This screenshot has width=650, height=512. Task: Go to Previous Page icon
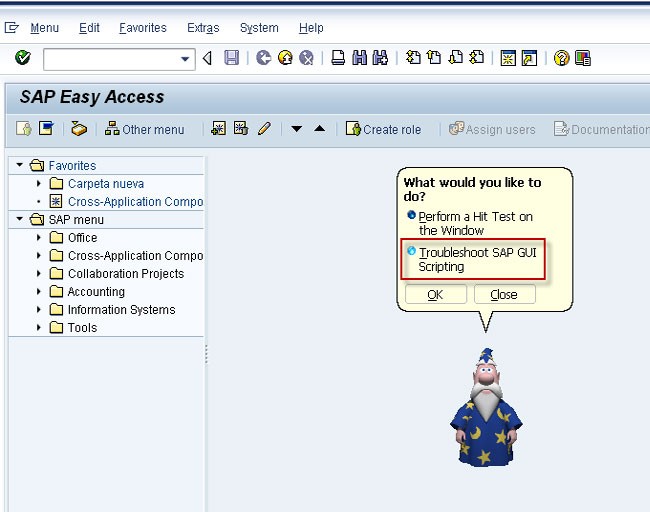coord(434,58)
